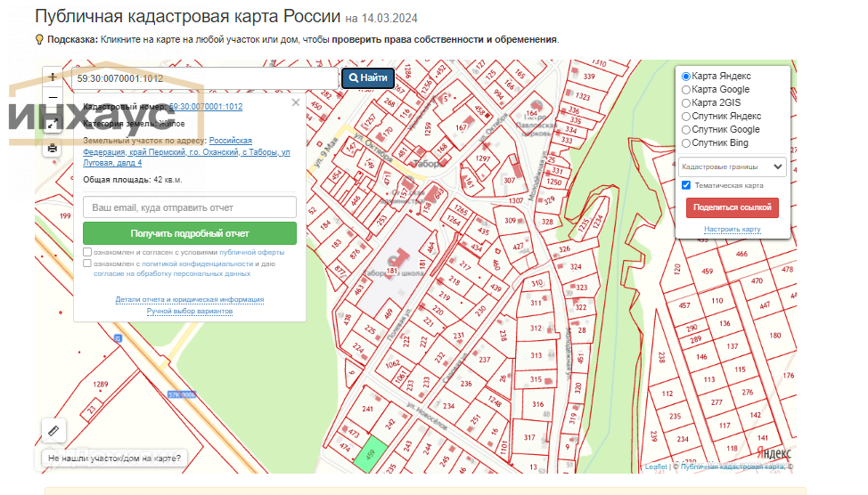The height and width of the screenshot is (495, 868).
Task: Click parcel 236 on the map
Action: coord(466,384)
